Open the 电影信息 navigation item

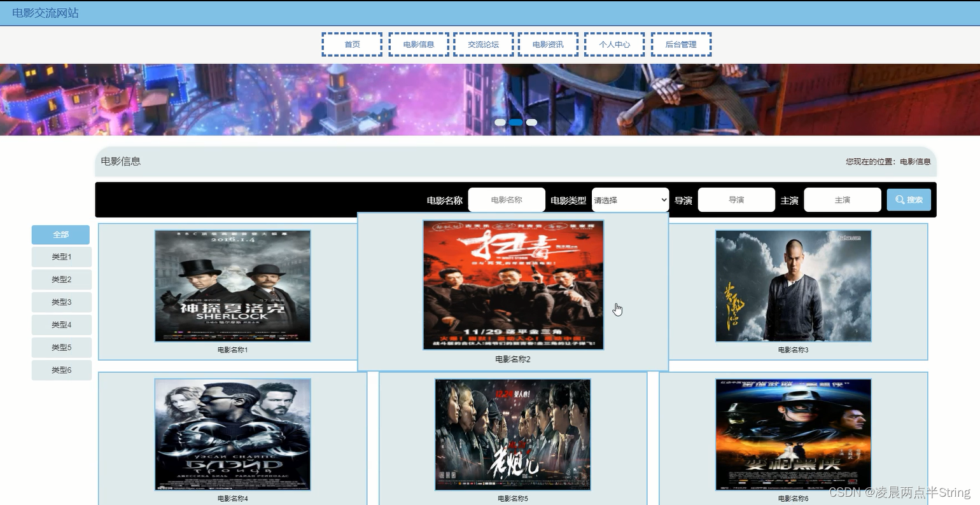419,45
